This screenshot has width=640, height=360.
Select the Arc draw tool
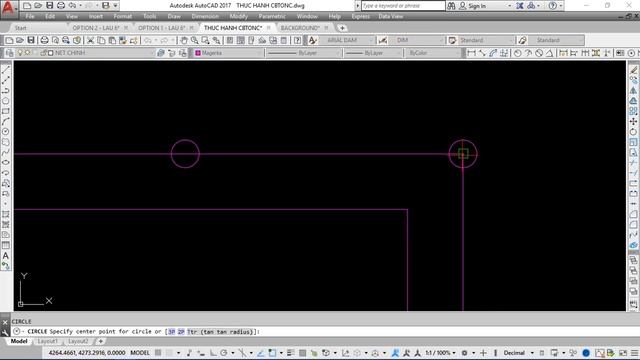(6, 121)
